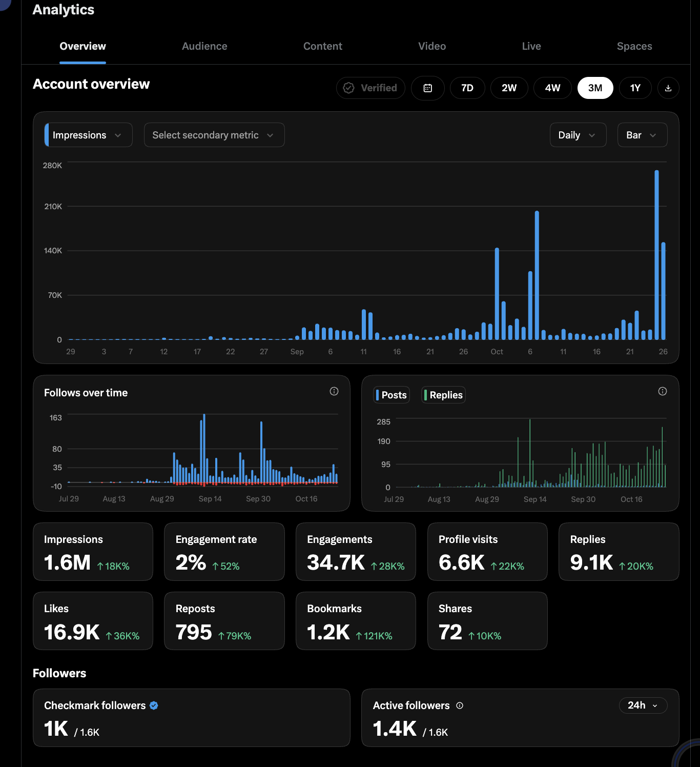Select the 3M time range
700x767 pixels.
[595, 88]
